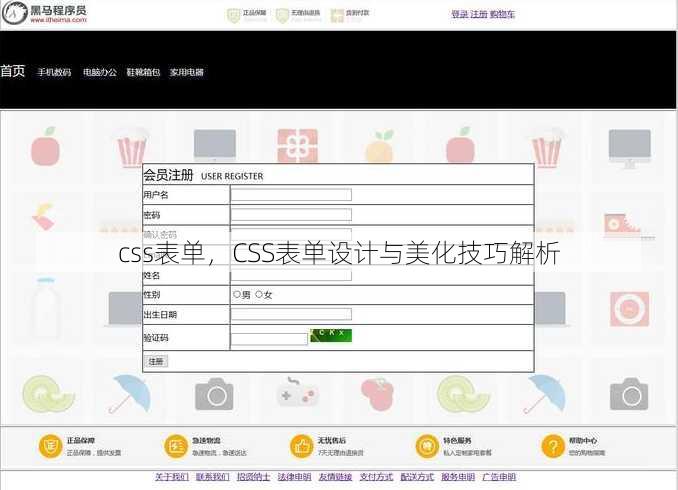Open the 家用电器 navigation item
This screenshot has height=490, width=678.
point(186,72)
